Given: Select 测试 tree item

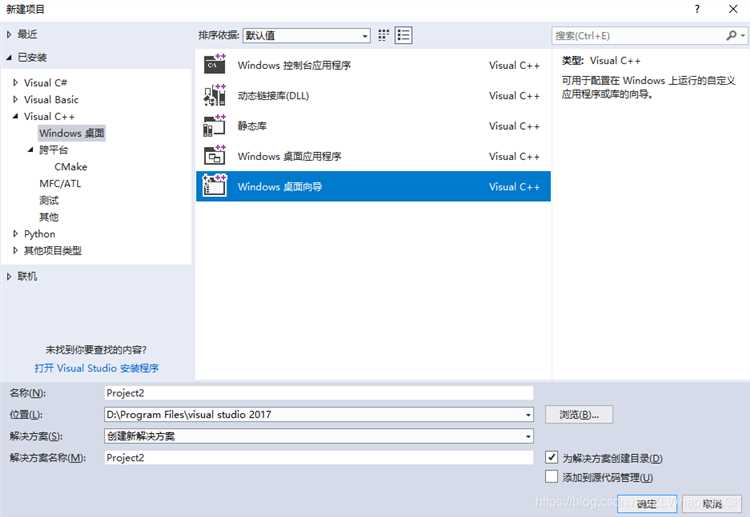Looking at the screenshot, I should pyautogui.click(x=49, y=200).
